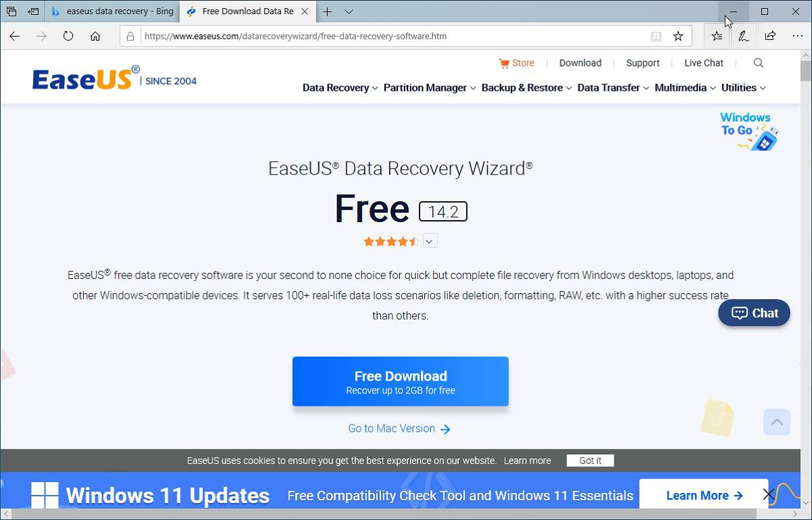Click the Windows logo in the banner
The height and width of the screenshot is (520, 812).
[x=45, y=495]
